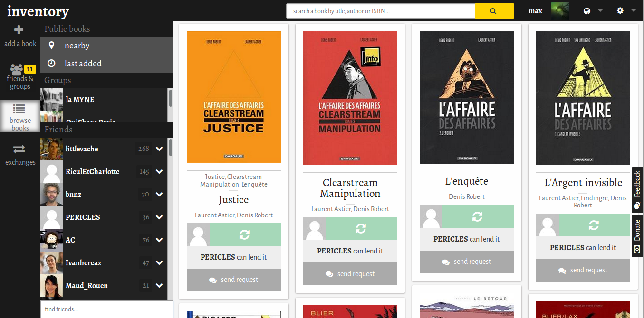
Task: Expand PERICLES friend options chevron
Action: click(x=159, y=217)
